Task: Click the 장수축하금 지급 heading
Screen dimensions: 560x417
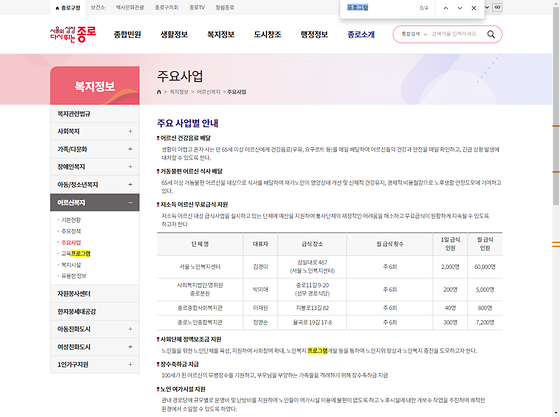Action: tap(180, 364)
